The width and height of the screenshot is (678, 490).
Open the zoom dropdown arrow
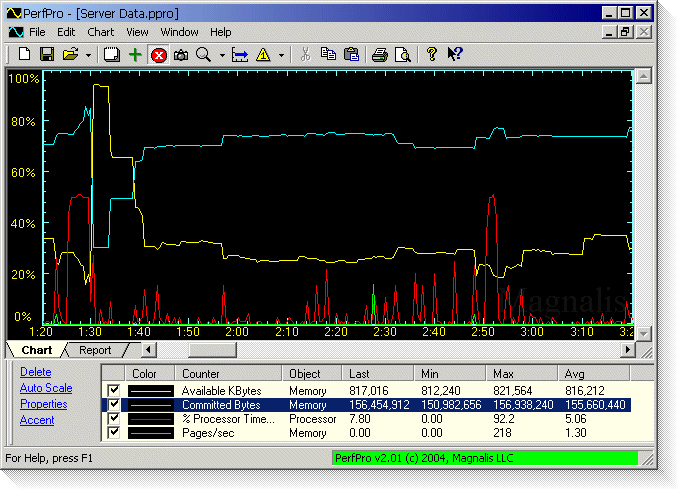(222, 55)
